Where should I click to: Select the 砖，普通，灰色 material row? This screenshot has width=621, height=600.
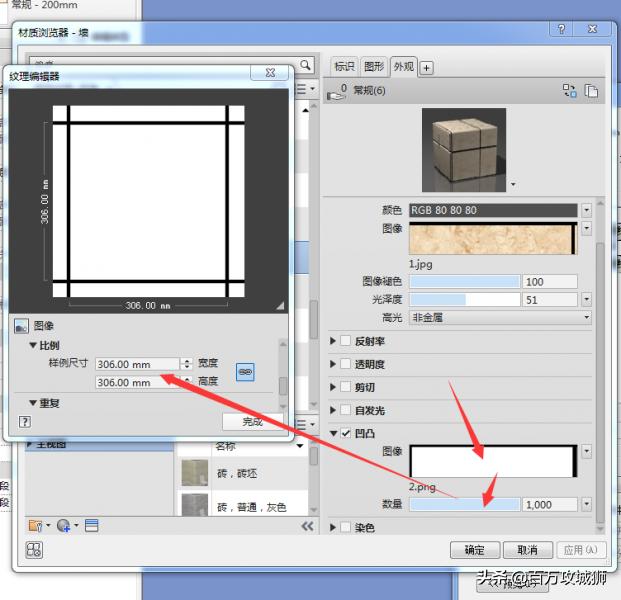[242, 504]
